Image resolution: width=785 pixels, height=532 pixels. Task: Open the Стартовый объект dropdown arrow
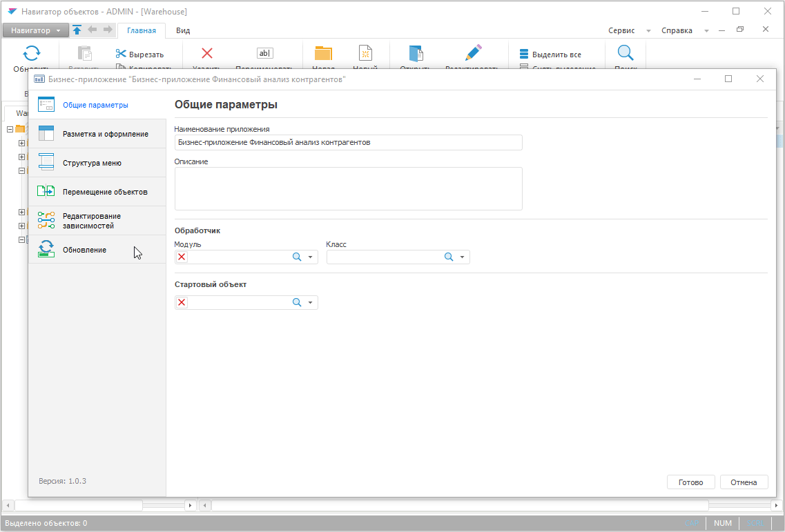[x=311, y=303]
